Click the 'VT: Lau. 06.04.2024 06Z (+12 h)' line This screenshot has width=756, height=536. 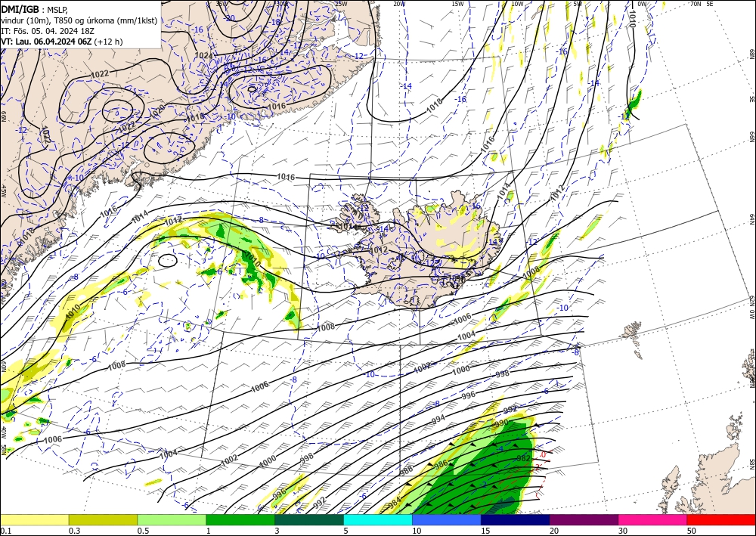pos(62,42)
